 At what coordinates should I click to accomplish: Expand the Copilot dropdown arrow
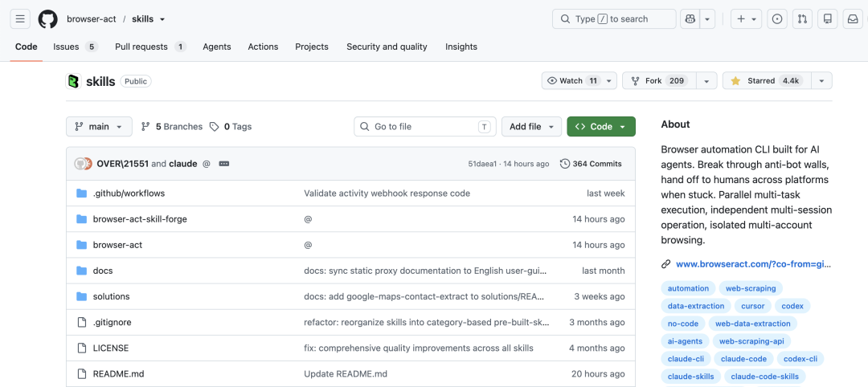pyautogui.click(x=707, y=18)
